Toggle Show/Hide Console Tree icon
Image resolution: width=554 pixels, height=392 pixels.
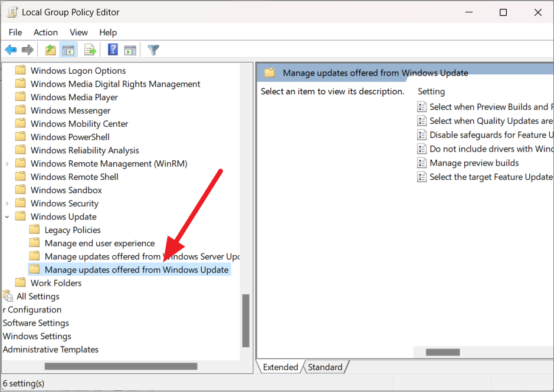click(x=68, y=50)
